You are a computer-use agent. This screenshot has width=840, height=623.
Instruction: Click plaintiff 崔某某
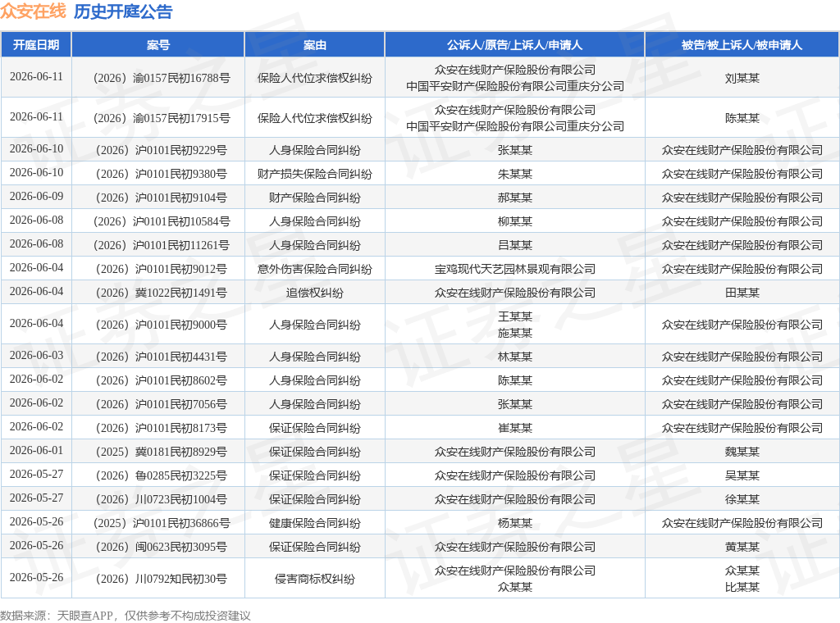click(x=515, y=428)
